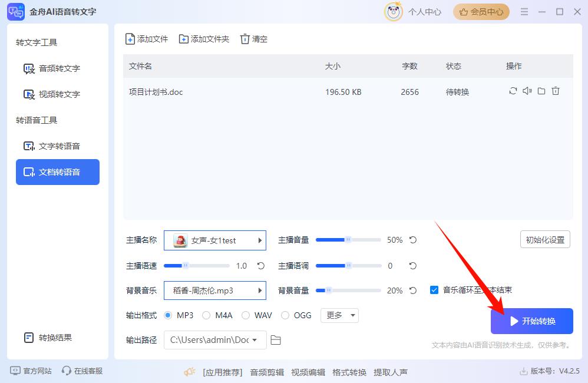Toggle the 音乐循环 checkbox

[434, 290]
